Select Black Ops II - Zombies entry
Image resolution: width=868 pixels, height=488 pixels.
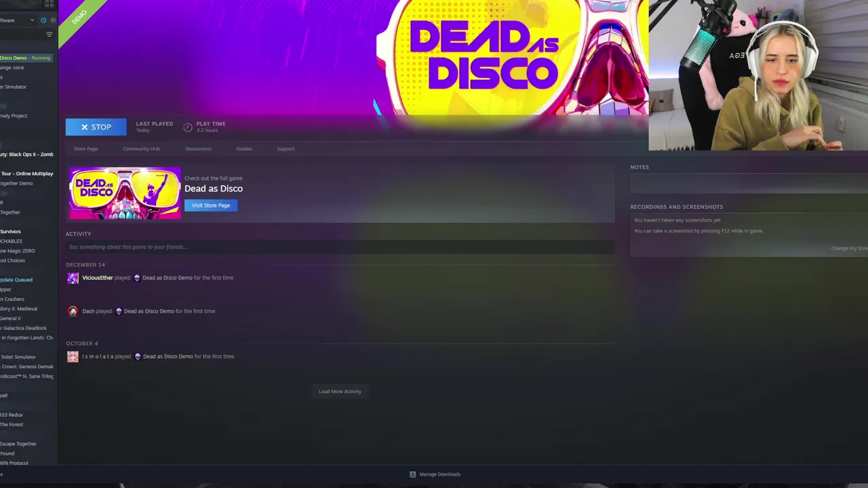click(27, 155)
